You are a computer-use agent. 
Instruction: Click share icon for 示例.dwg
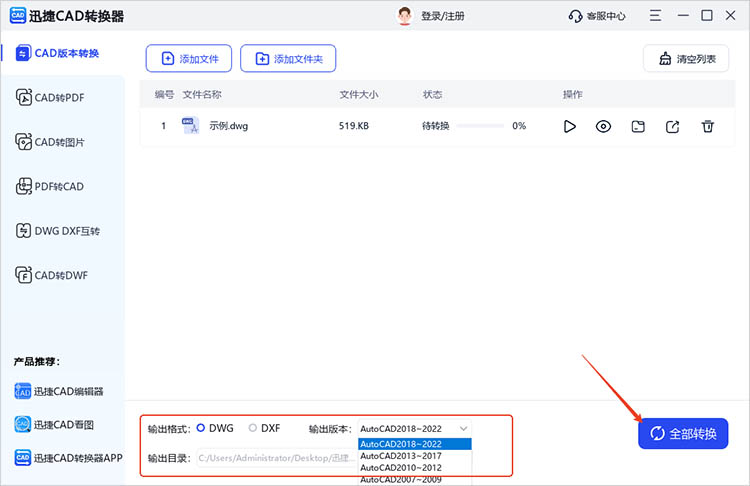[x=673, y=126]
